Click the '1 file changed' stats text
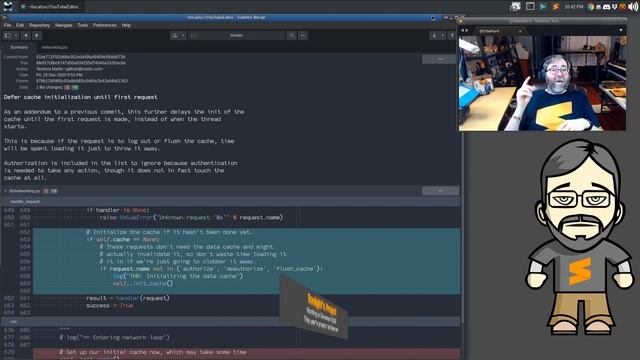This screenshot has height=360, width=640. (x=49, y=87)
